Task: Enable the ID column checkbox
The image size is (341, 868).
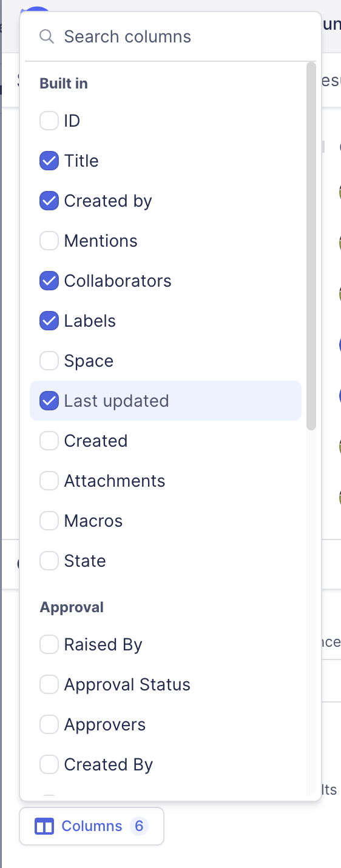Action: (x=49, y=121)
